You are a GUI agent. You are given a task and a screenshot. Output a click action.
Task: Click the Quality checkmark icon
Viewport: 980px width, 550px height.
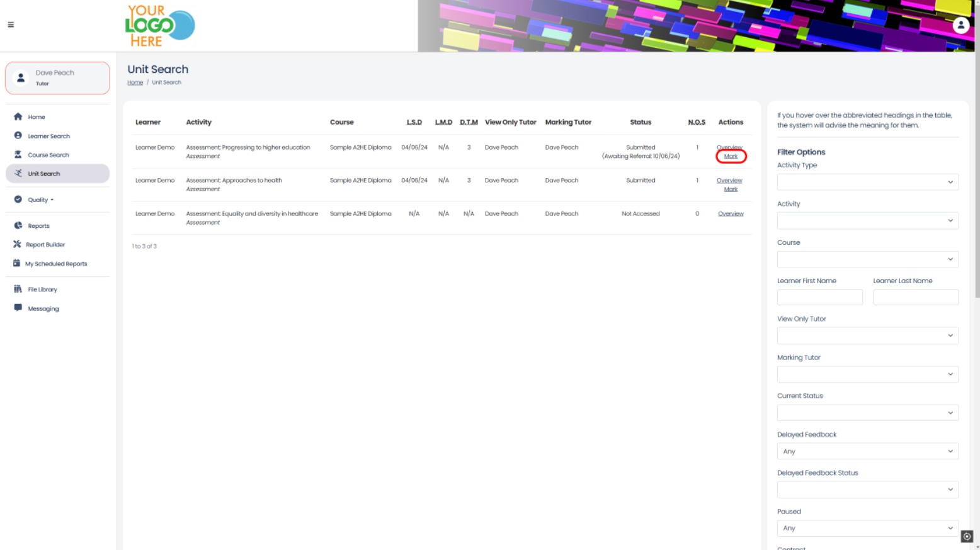coord(18,199)
